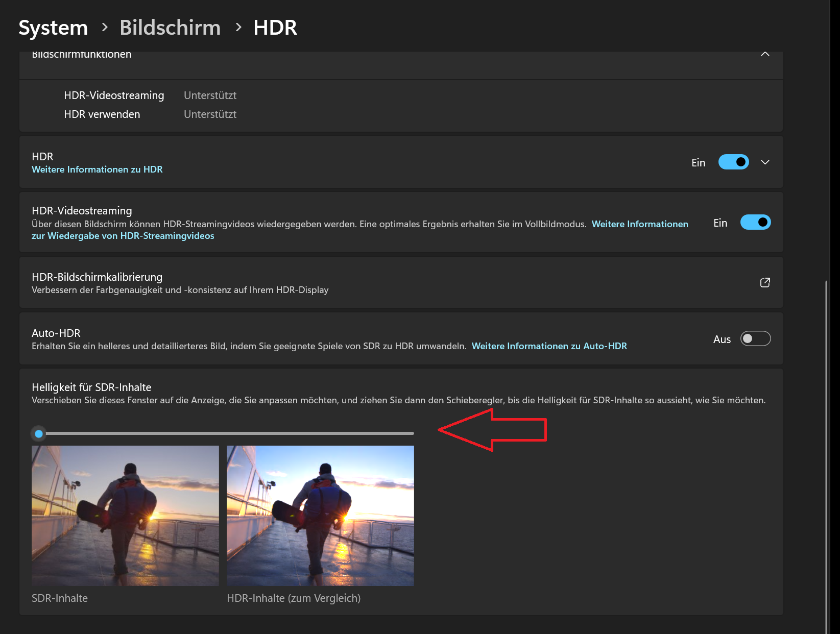The width and height of the screenshot is (840, 634).
Task: Open Bildschirm from the breadcrumb trail
Action: click(x=170, y=28)
